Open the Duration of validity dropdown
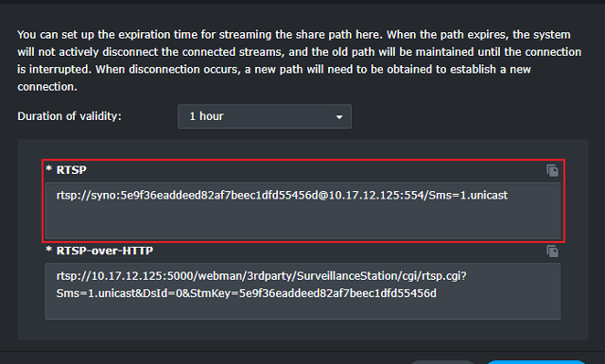This screenshot has width=605, height=364. (x=265, y=116)
